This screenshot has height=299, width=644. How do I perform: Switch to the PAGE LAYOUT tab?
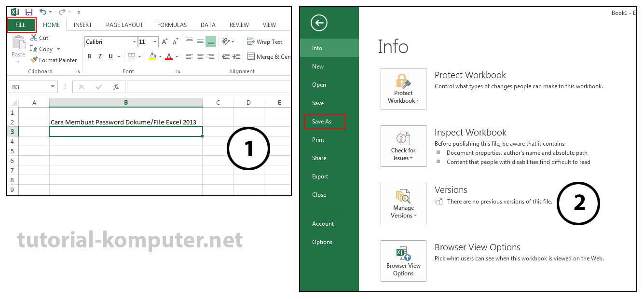(x=124, y=25)
